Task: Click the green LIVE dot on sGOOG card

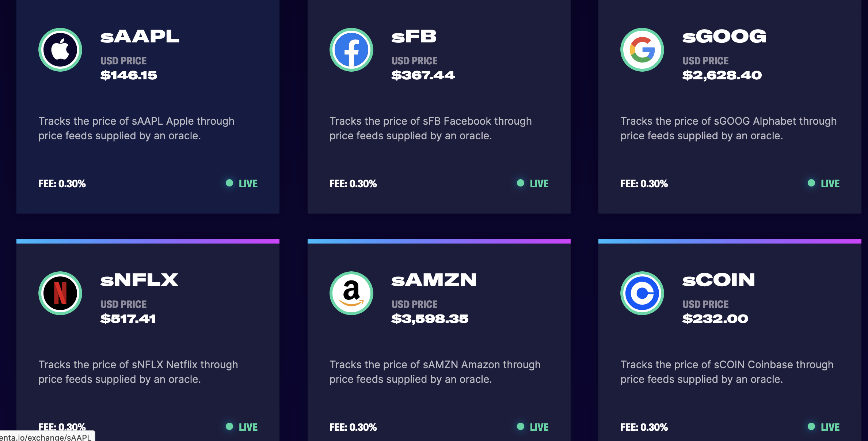Action: coord(811,183)
